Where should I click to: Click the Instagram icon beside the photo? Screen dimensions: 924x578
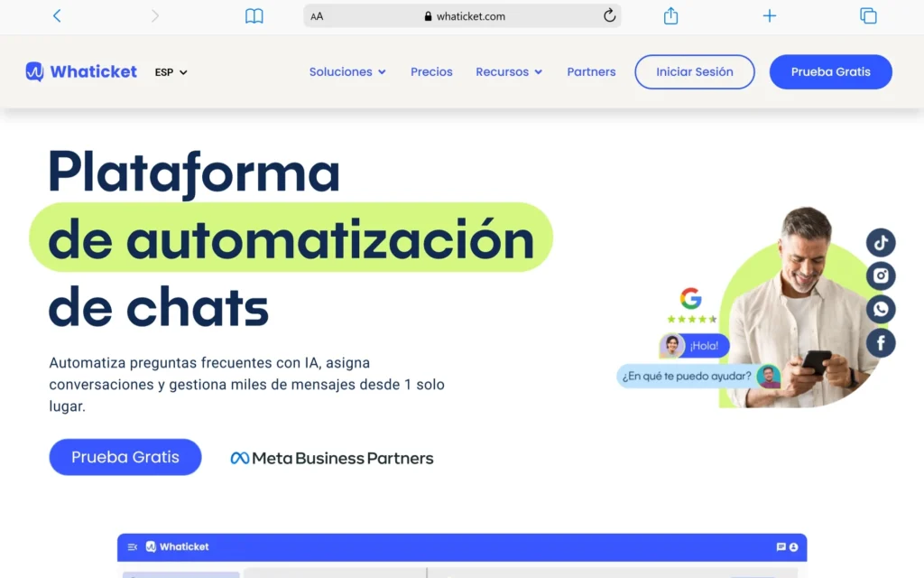pyautogui.click(x=881, y=275)
